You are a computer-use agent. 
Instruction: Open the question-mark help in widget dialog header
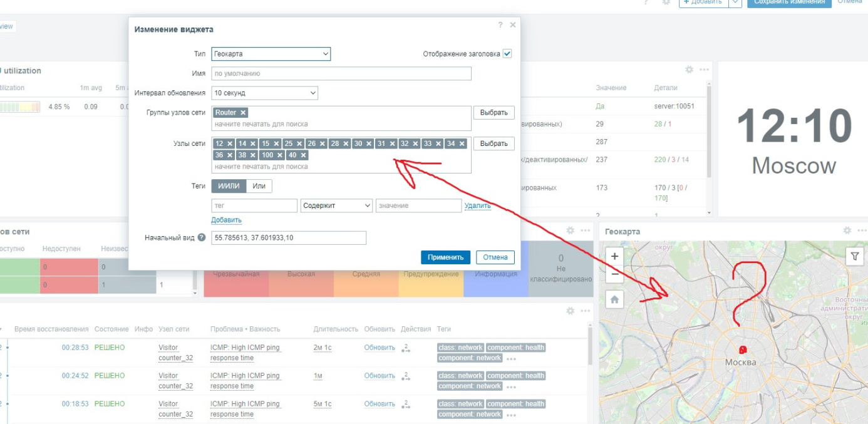click(500, 25)
